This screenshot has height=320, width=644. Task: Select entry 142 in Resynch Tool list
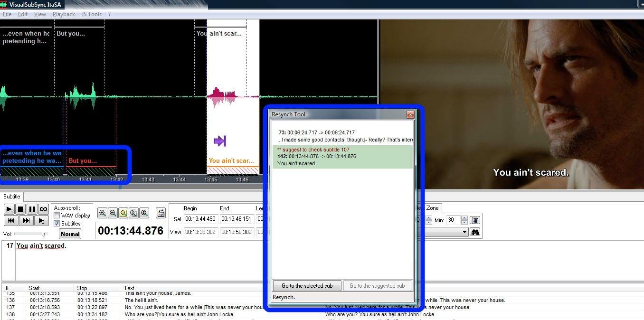click(x=342, y=157)
